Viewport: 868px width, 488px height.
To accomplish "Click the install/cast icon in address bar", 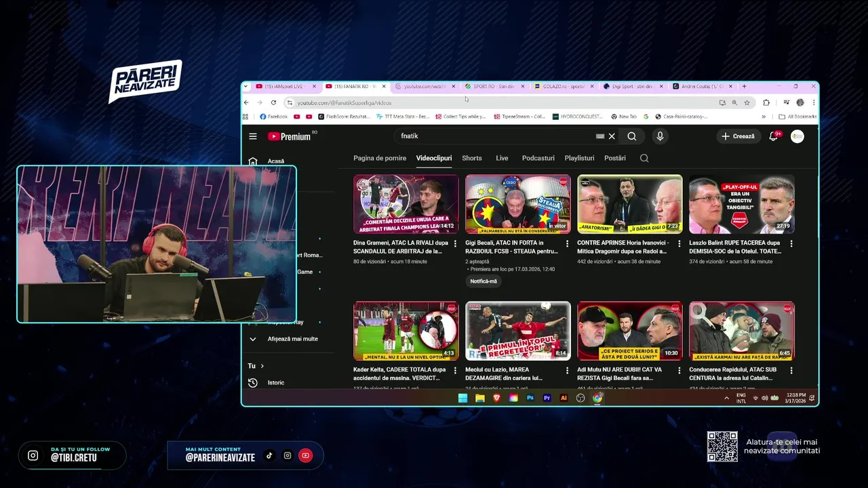I will point(722,103).
